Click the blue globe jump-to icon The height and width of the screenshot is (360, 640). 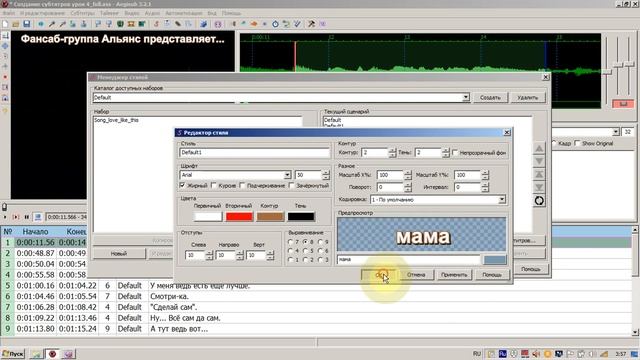[x=41, y=24]
